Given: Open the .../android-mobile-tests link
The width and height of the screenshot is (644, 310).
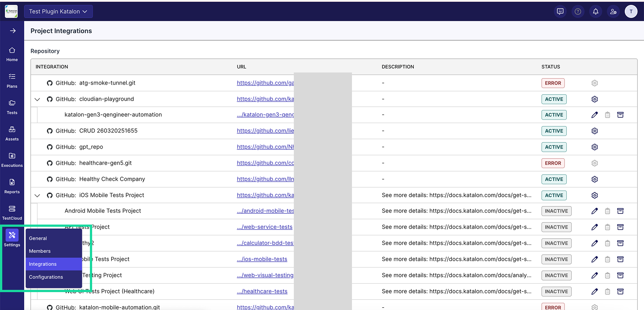Looking at the screenshot, I should click(x=265, y=211).
